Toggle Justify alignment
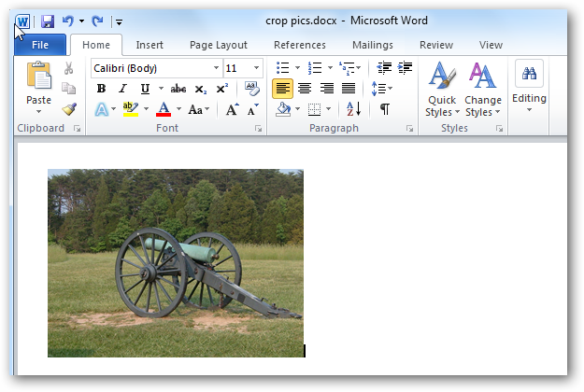The height and width of the screenshot is (392, 584). [x=349, y=89]
